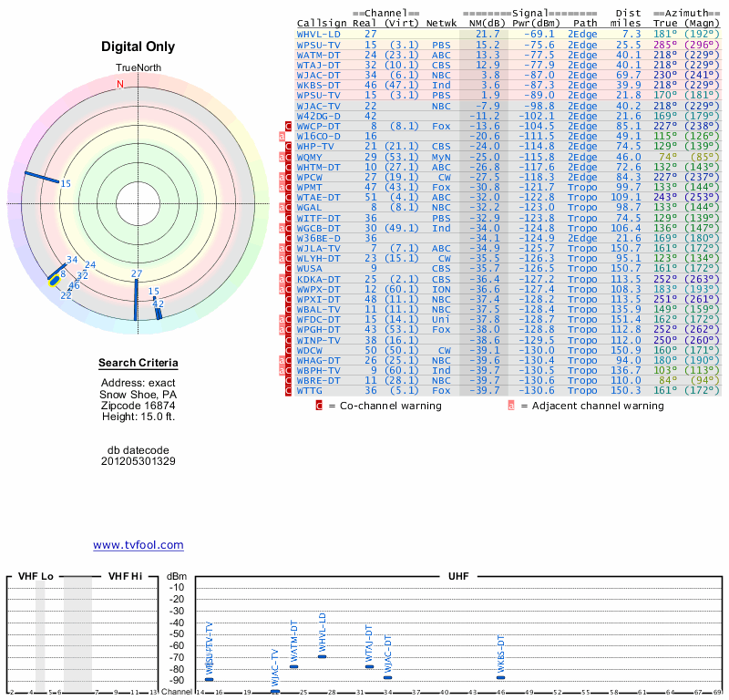
Task: Click the Callsign column header
Action: tap(323, 23)
